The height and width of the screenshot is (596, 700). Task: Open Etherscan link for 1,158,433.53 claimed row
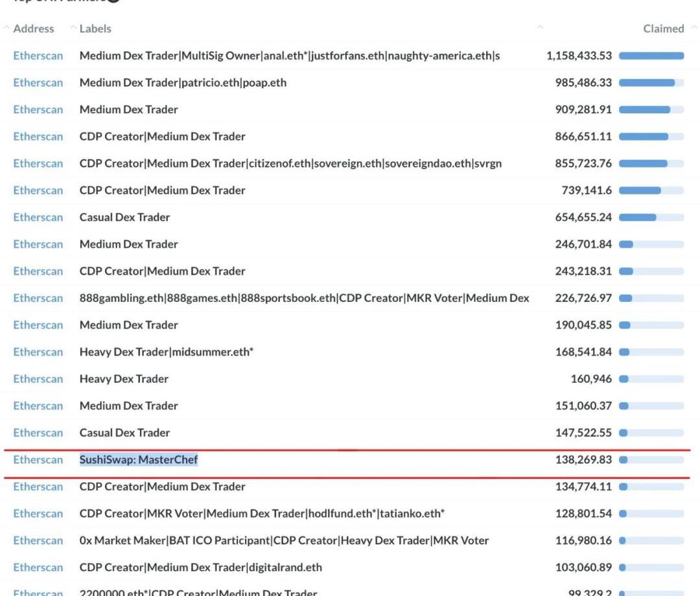tap(38, 56)
